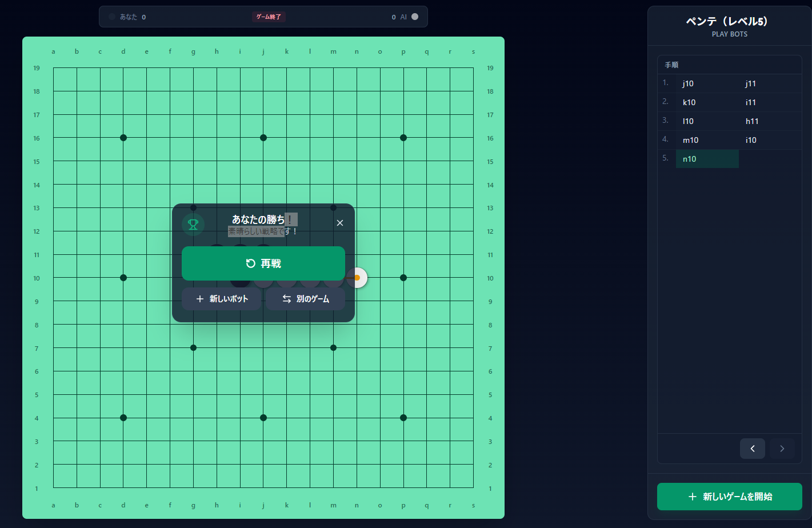Viewport: 812px width, 528px height.
Task: Click the trophy icon in win dialog
Action: click(x=193, y=225)
